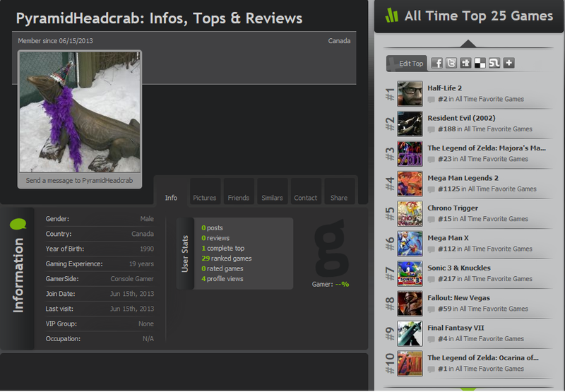Click the 'Console Gamer' GamerSide value
The image size is (565, 392).
[132, 279]
